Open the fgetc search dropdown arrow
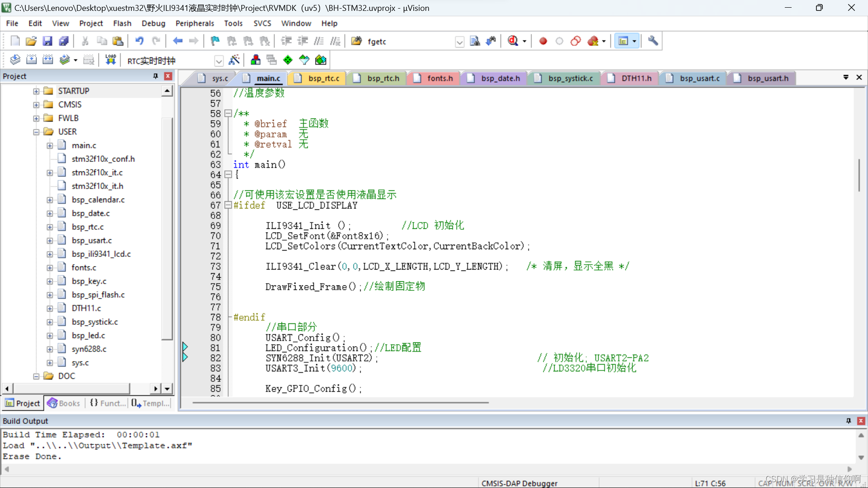 click(x=460, y=42)
